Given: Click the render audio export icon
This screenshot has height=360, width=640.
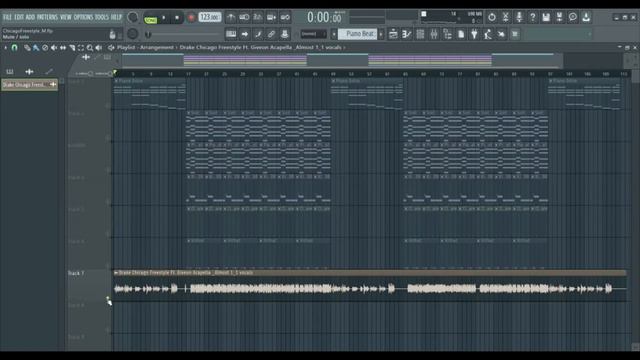Looking at the screenshot, I should (560, 17).
